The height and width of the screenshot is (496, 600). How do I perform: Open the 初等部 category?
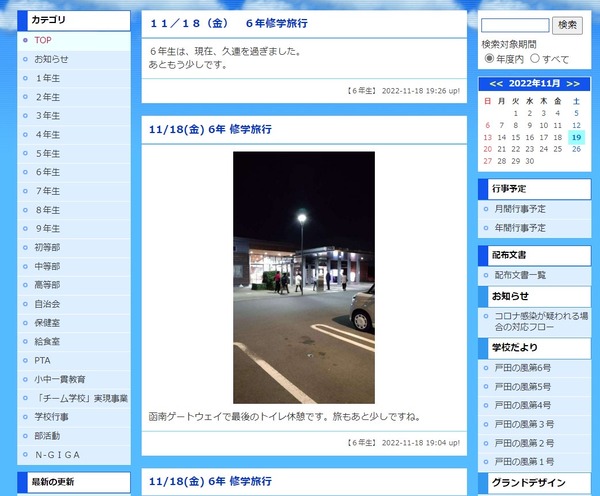pos(47,248)
